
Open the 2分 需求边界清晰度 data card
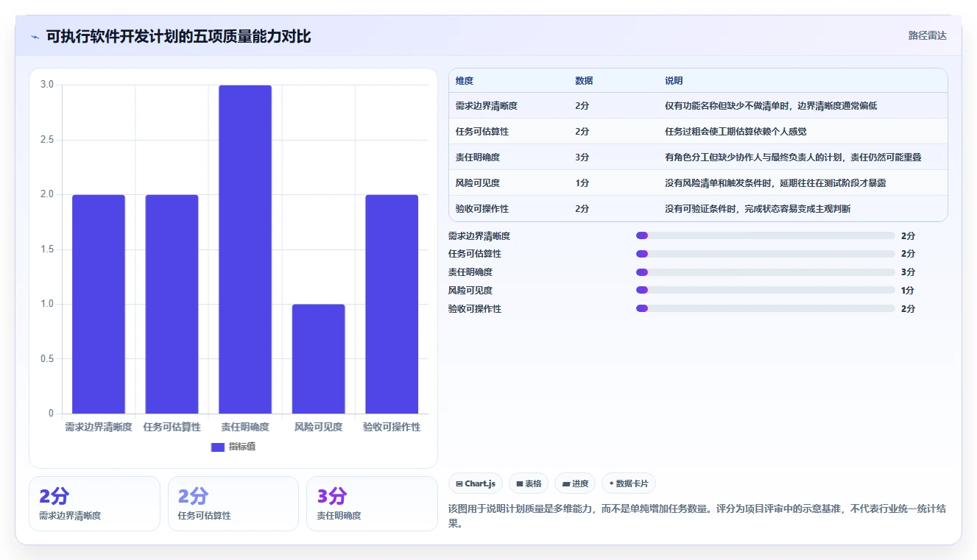point(94,503)
